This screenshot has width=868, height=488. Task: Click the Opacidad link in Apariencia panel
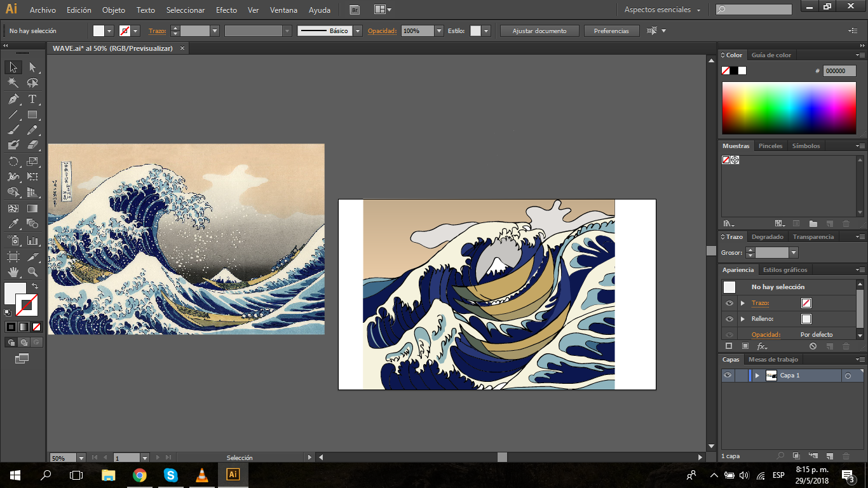tap(766, 335)
